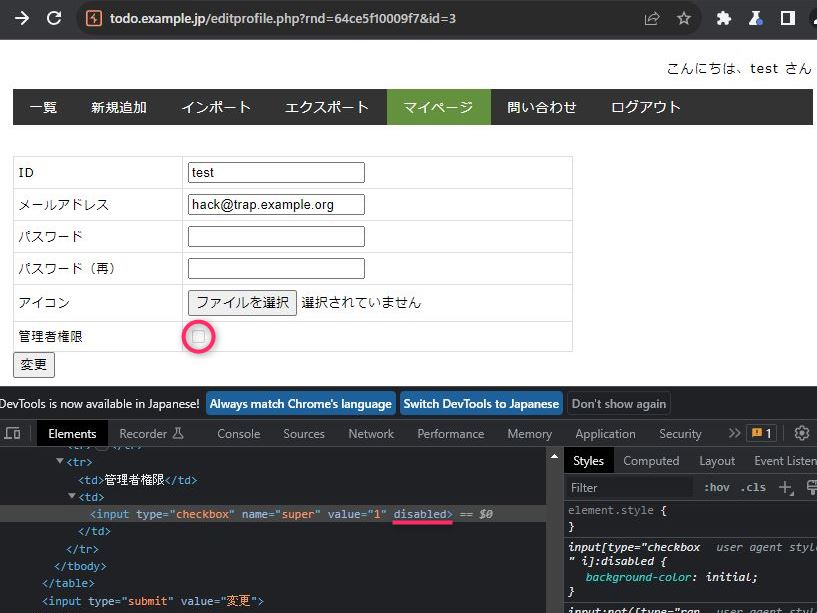
Task: Switch to the Console tab
Action: (239, 434)
